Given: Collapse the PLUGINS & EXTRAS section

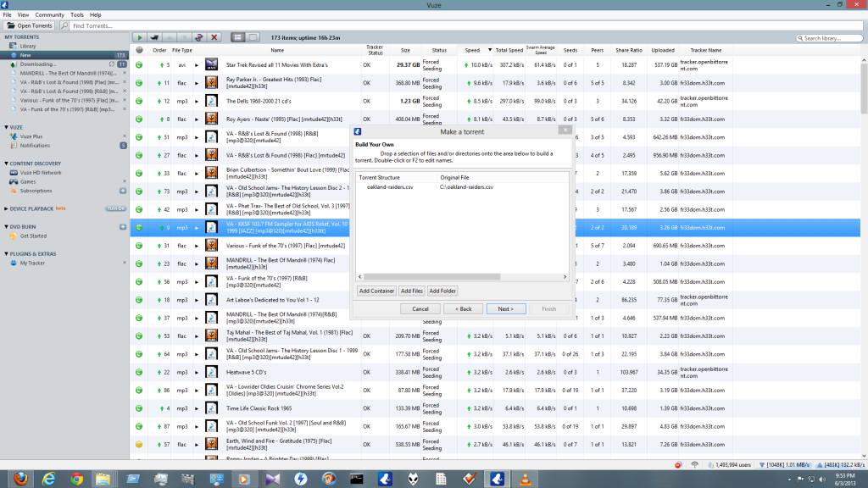Looking at the screenshot, I should (x=6, y=254).
